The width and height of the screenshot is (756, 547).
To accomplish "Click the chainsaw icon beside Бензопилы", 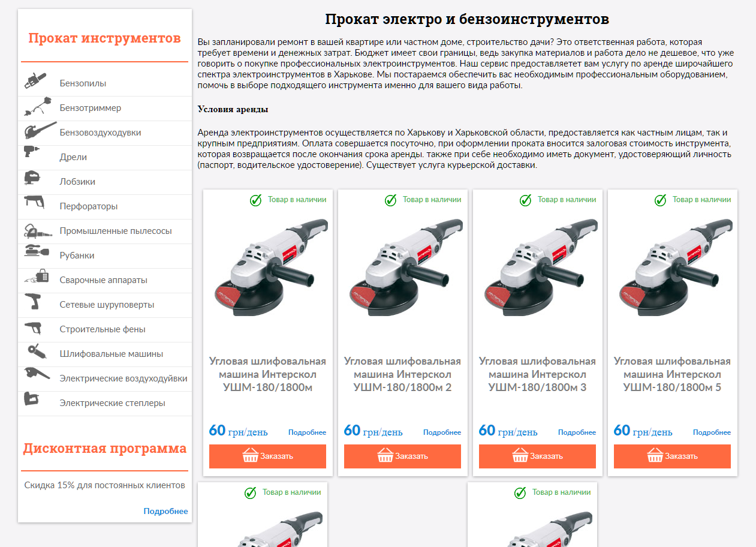I will (x=35, y=81).
